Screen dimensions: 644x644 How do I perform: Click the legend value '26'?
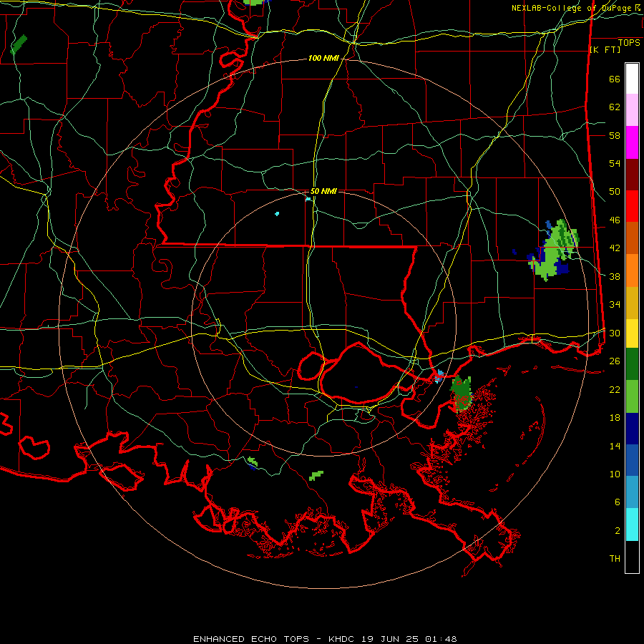[615, 361]
